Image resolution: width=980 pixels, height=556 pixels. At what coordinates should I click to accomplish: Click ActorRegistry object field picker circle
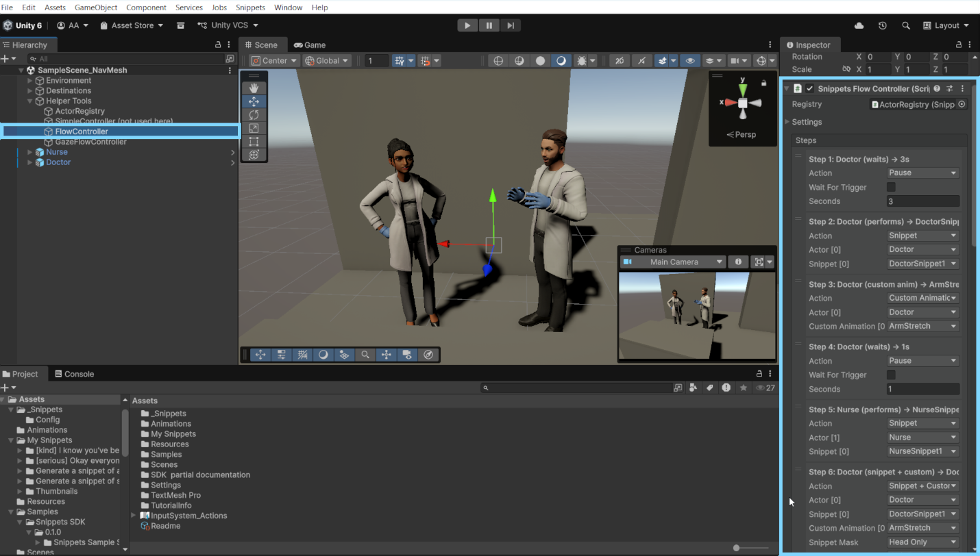coord(961,104)
